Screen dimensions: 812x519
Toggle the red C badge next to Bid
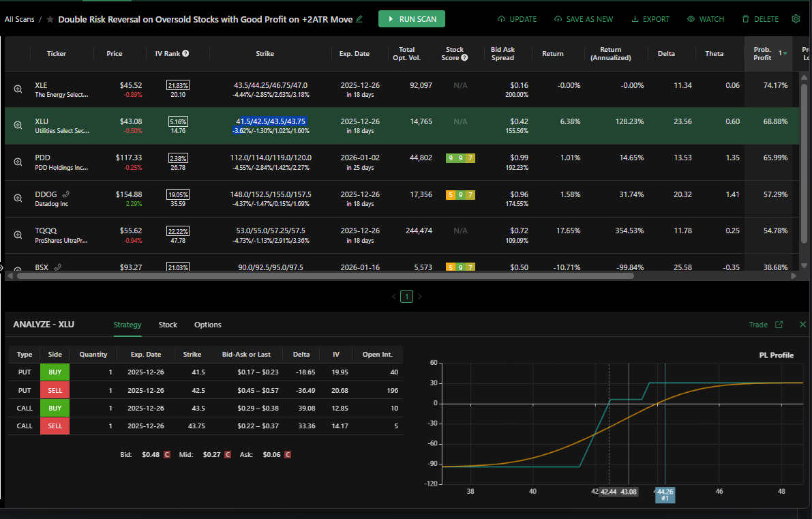tap(167, 454)
